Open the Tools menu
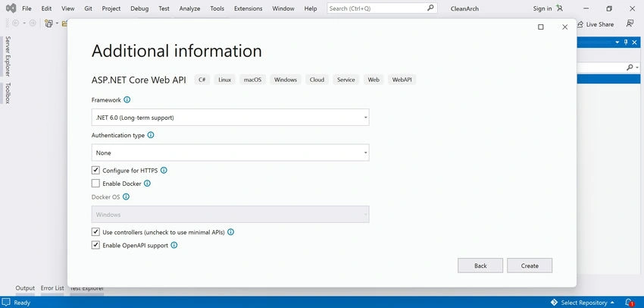The width and height of the screenshot is (644, 308). click(x=217, y=8)
